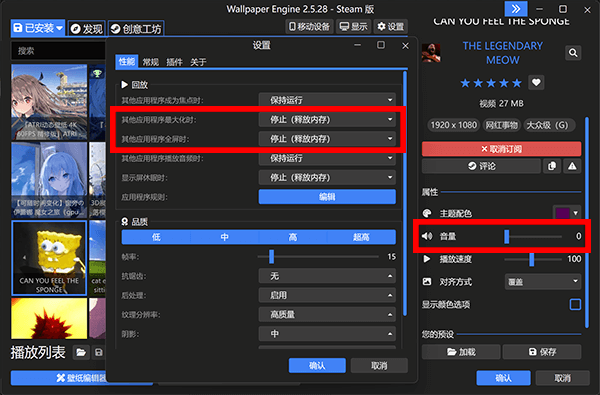Click the play icon beside 播放速度

427,259
